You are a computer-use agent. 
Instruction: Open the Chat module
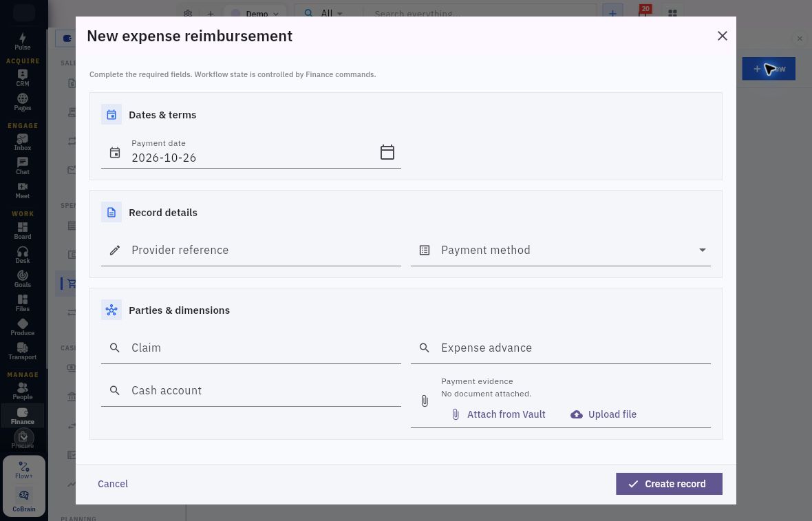pos(22,167)
